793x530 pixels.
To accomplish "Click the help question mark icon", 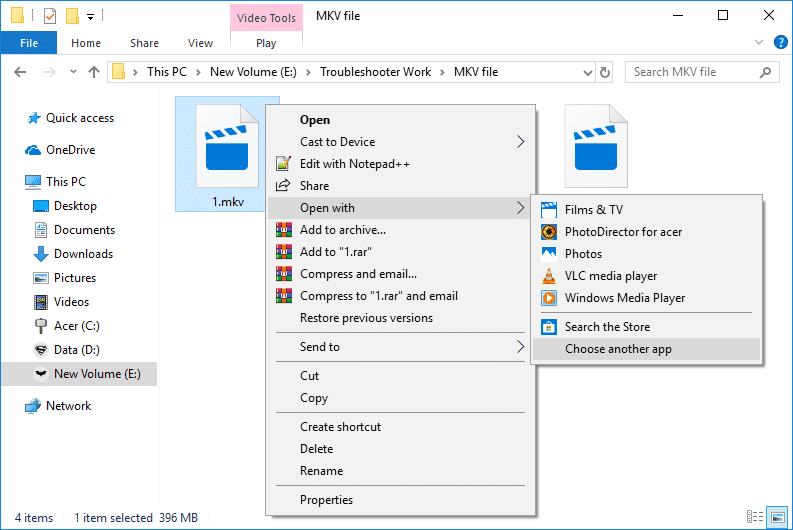I will [780, 42].
